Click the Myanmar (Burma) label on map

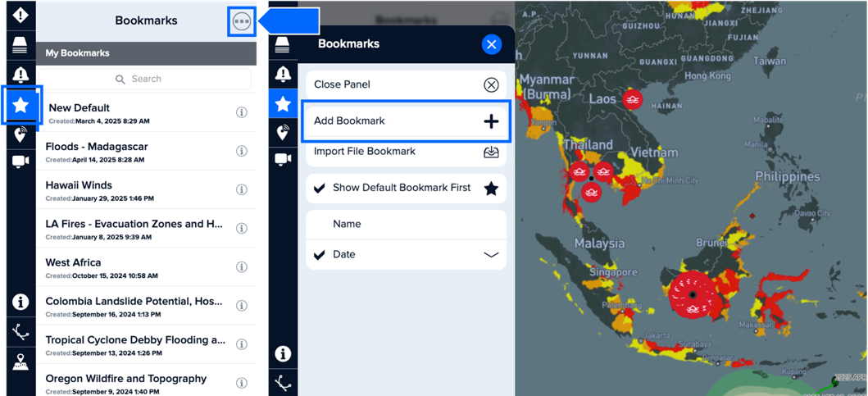(547, 86)
